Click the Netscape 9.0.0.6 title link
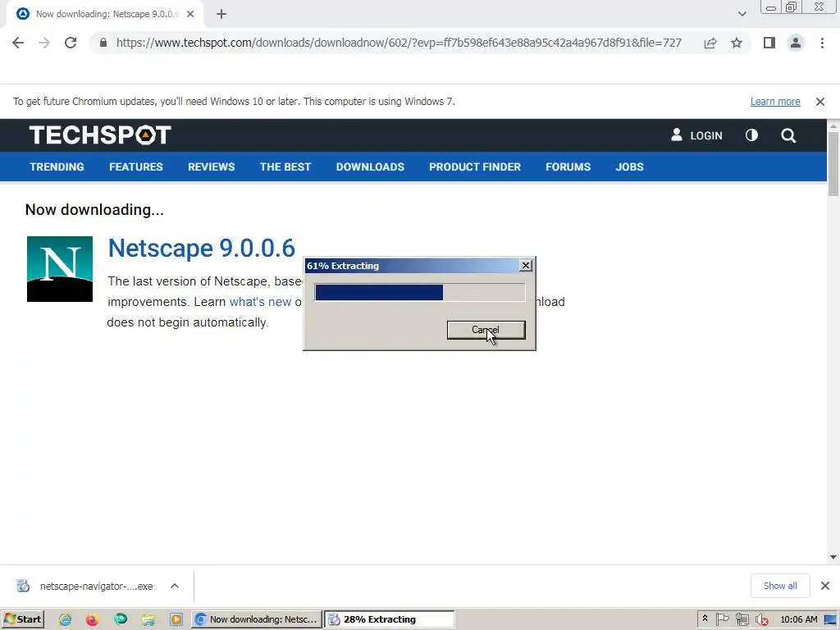The image size is (840, 630). 202,248
